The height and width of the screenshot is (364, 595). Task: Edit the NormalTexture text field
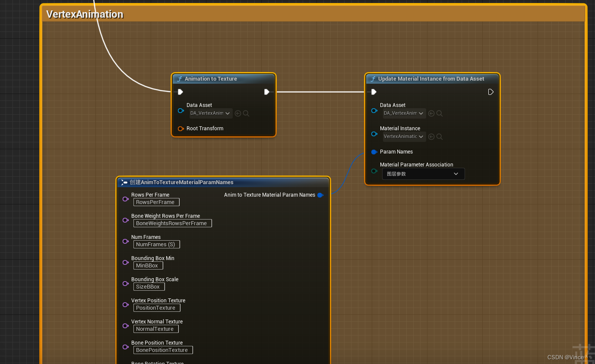tap(156, 329)
